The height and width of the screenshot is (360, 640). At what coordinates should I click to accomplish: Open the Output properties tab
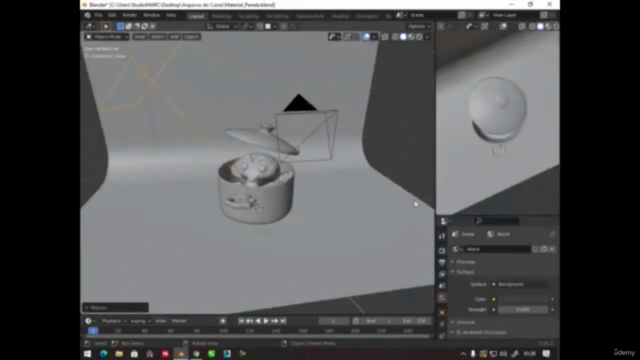point(442,262)
